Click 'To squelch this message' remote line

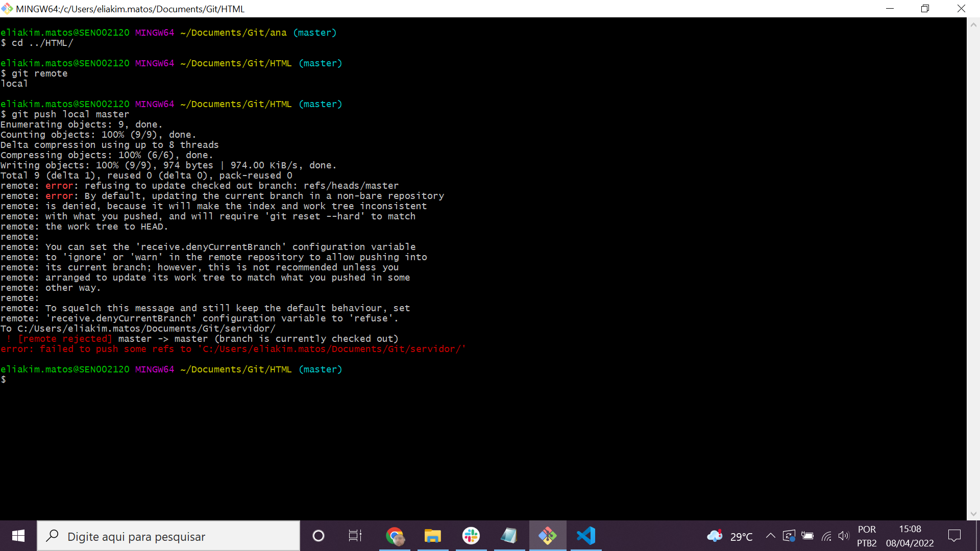pos(205,308)
